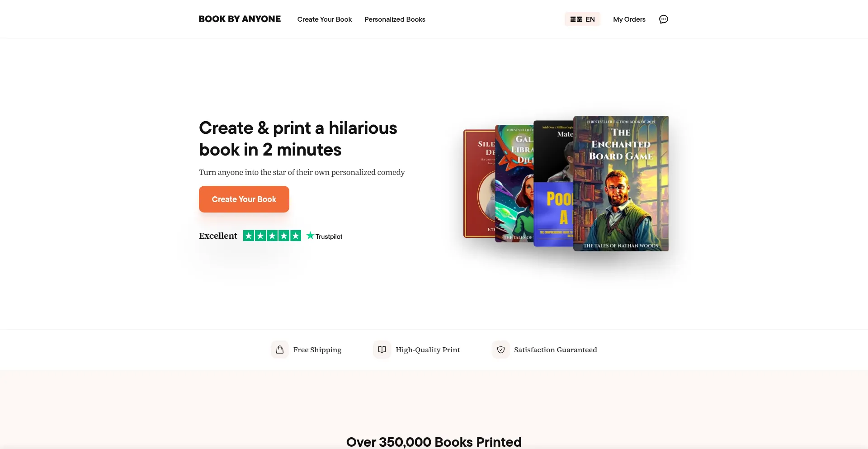Click the orange Create Your Book button
This screenshot has height=449, width=868.
point(244,199)
